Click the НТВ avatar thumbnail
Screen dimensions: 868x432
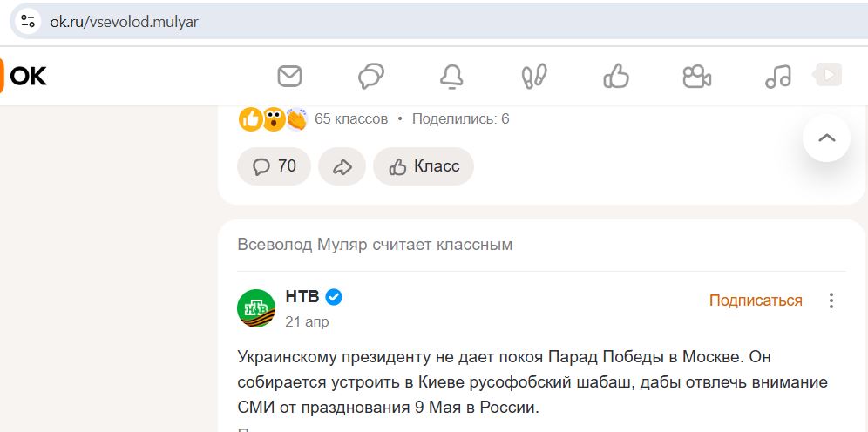256,308
